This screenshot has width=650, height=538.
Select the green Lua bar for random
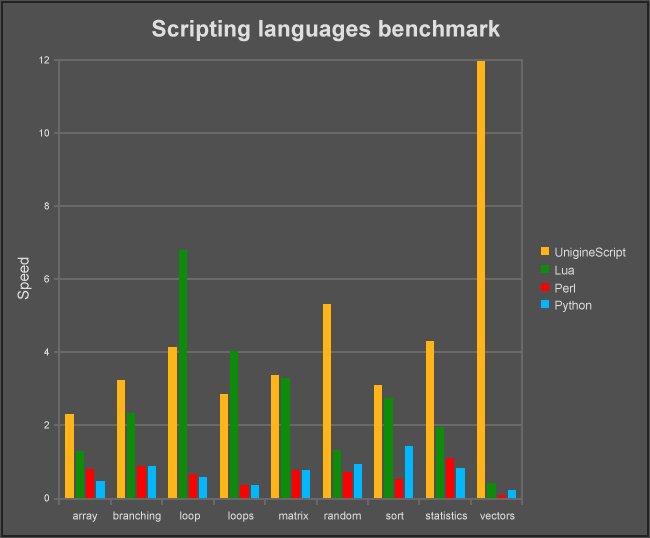(x=337, y=474)
